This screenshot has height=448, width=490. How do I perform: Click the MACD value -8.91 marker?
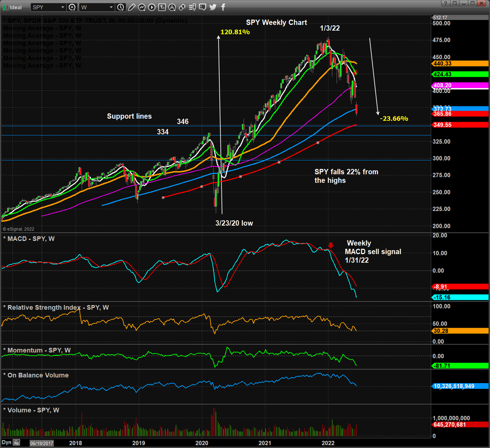point(460,287)
